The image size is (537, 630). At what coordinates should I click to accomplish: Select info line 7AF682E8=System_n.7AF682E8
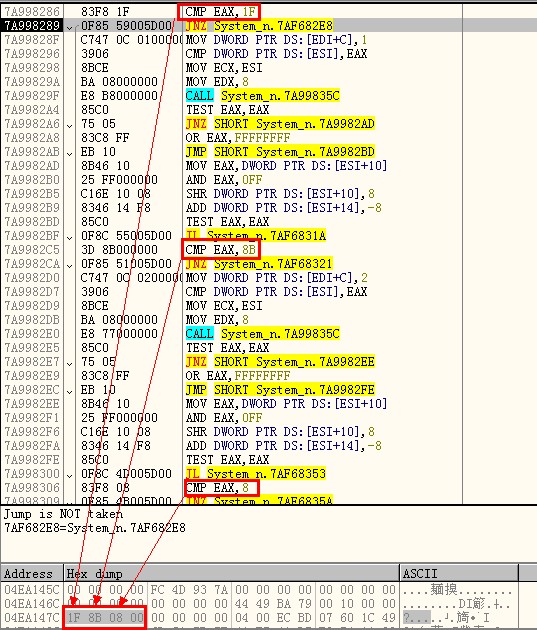95,528
